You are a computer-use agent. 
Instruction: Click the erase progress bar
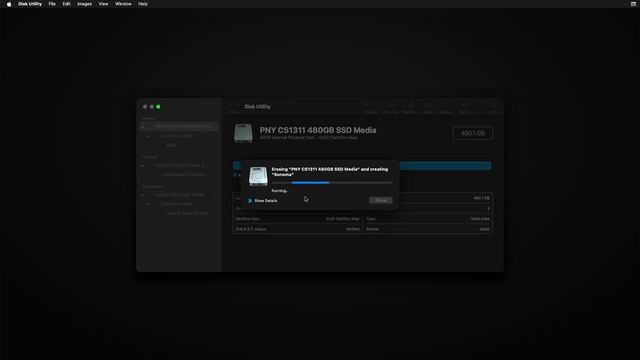332,183
